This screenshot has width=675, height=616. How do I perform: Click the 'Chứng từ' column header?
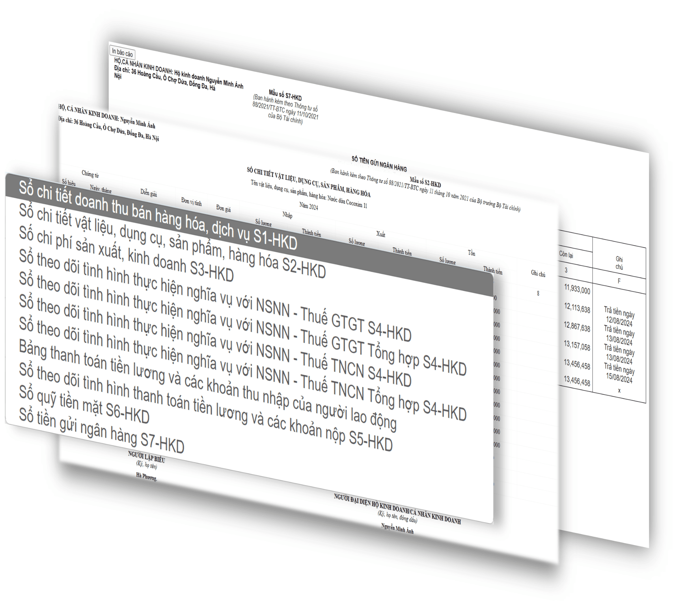click(x=90, y=174)
